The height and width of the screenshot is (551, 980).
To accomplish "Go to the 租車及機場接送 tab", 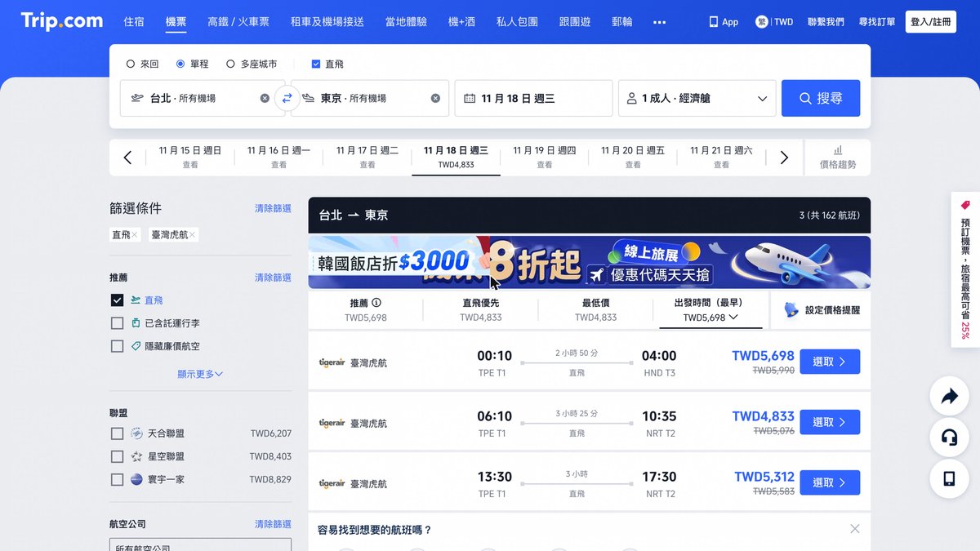I will click(x=327, y=22).
